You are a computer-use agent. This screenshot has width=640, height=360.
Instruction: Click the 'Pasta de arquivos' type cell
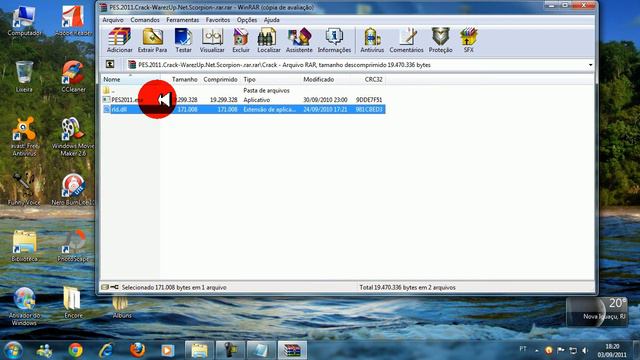coord(266,90)
